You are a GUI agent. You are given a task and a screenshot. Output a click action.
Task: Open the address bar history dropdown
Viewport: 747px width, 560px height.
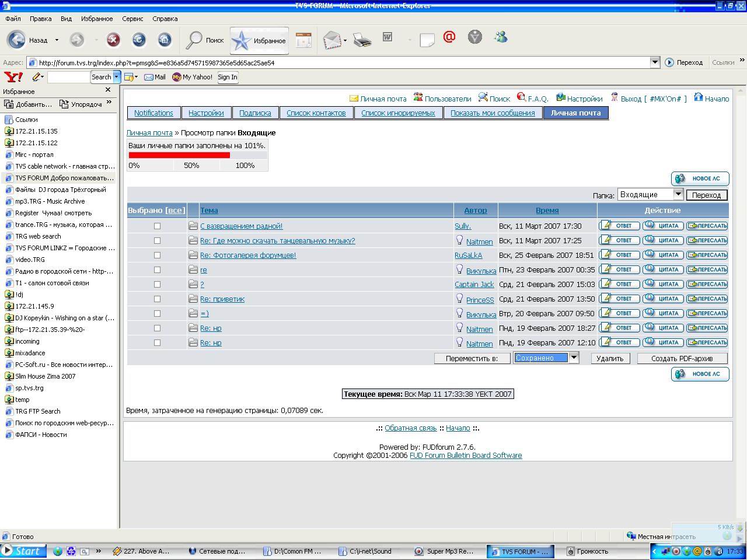click(x=655, y=62)
